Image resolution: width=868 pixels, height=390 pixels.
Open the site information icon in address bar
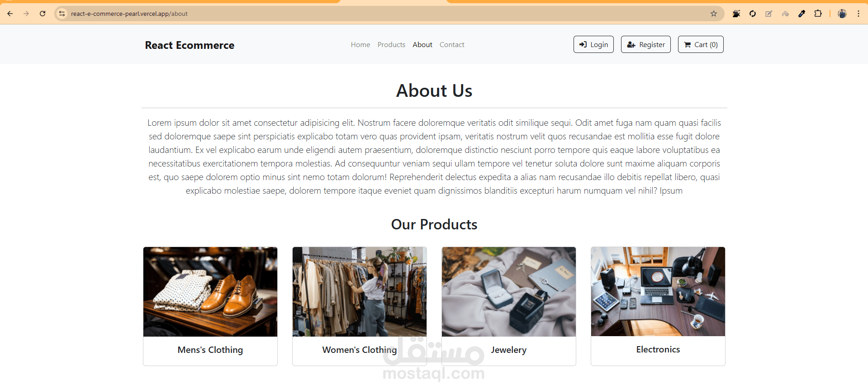(x=62, y=14)
